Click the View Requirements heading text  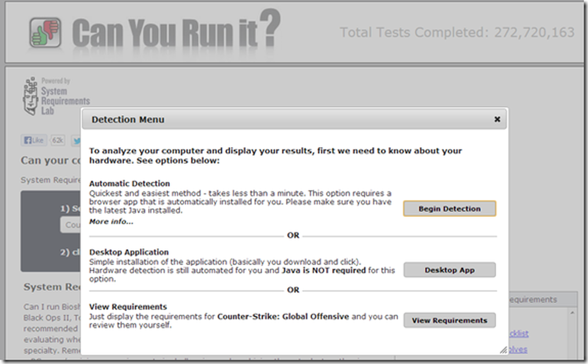pos(128,306)
